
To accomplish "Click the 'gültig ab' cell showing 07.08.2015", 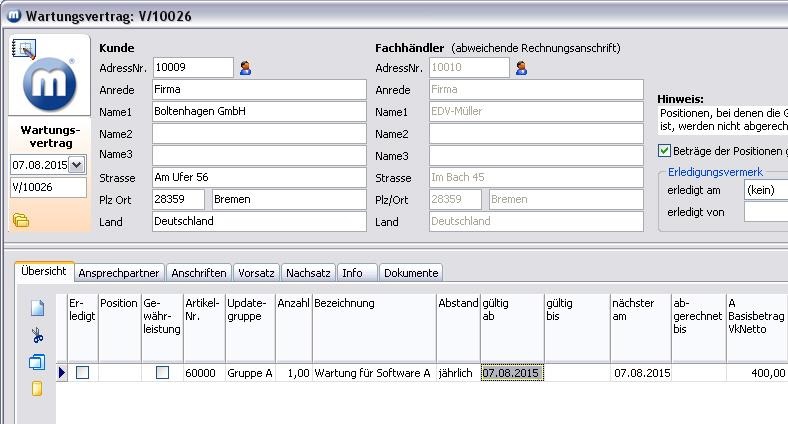I will tap(511, 373).
